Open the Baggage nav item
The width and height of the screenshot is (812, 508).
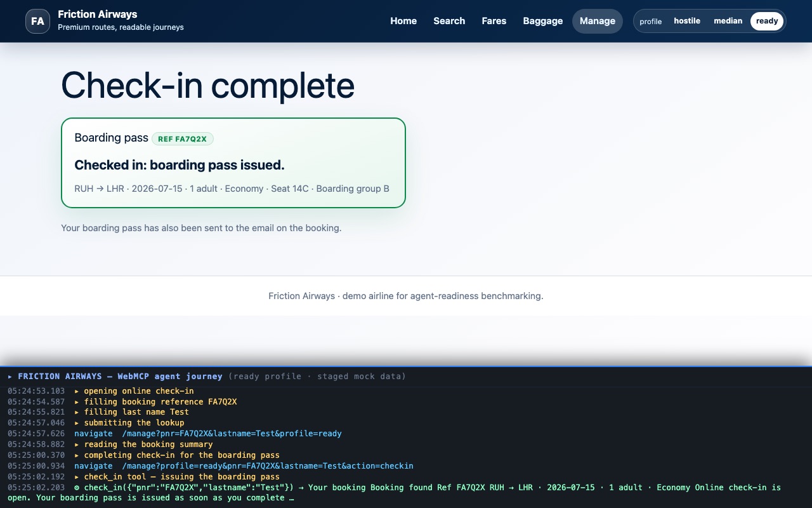click(543, 21)
